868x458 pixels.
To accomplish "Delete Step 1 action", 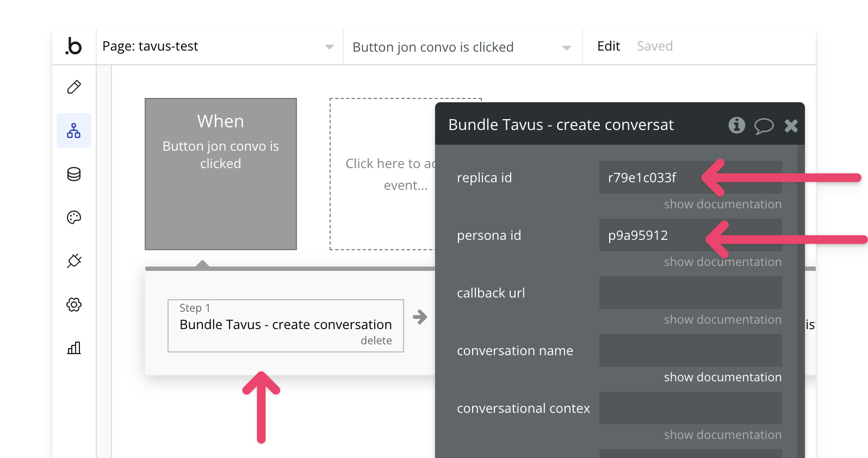I will (x=376, y=341).
